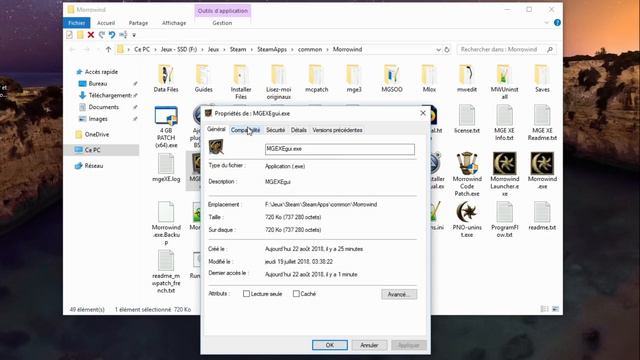This screenshot has width=640, height=360.
Task: Switch to details view in status bar
Action: click(544, 309)
